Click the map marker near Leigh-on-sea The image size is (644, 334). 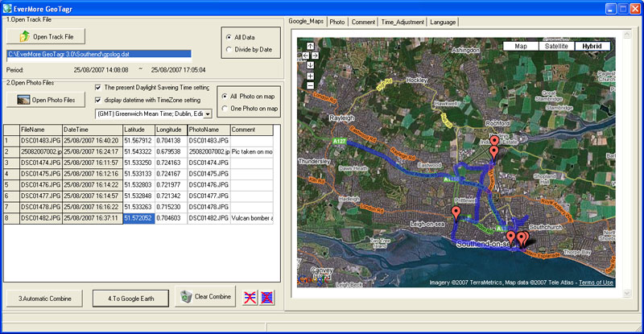456,213
